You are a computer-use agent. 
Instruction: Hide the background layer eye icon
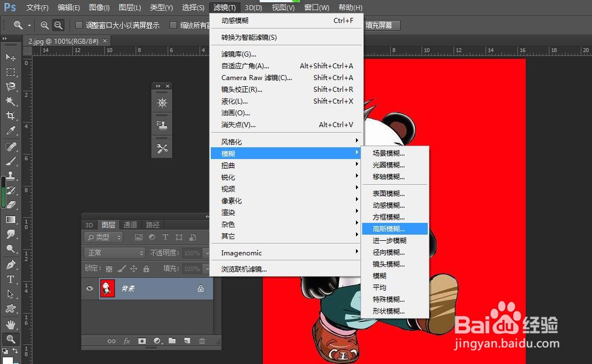coord(90,288)
